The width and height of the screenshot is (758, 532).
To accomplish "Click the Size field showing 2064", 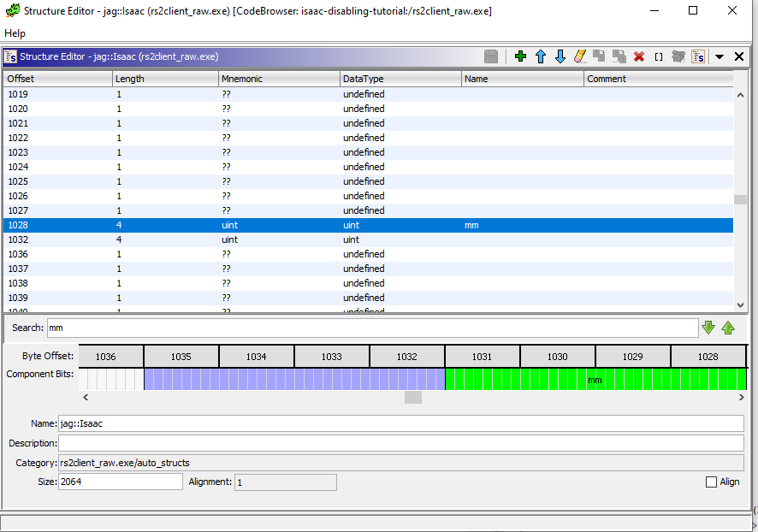I will [x=121, y=482].
